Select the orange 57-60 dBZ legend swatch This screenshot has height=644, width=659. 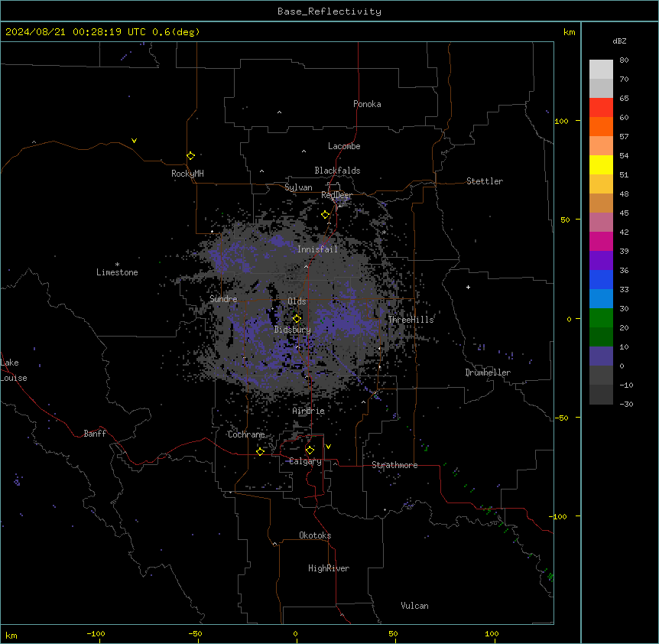click(x=601, y=126)
